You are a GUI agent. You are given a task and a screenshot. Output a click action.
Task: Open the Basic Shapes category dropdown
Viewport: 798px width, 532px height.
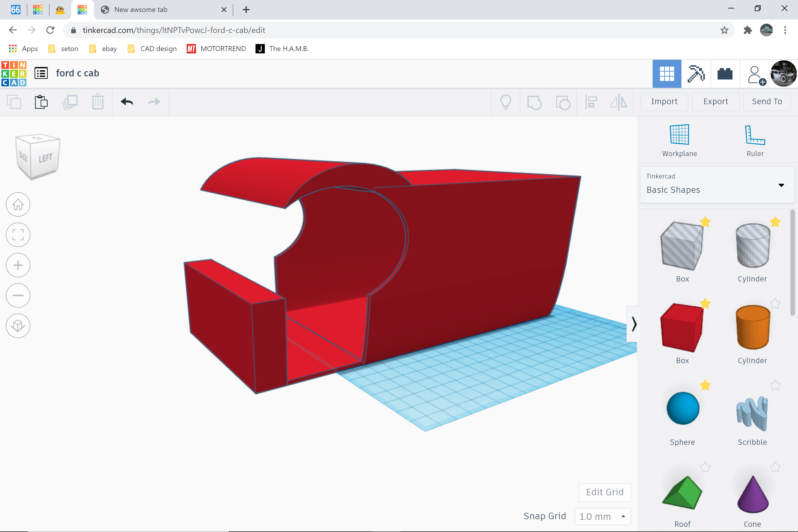coord(717,185)
